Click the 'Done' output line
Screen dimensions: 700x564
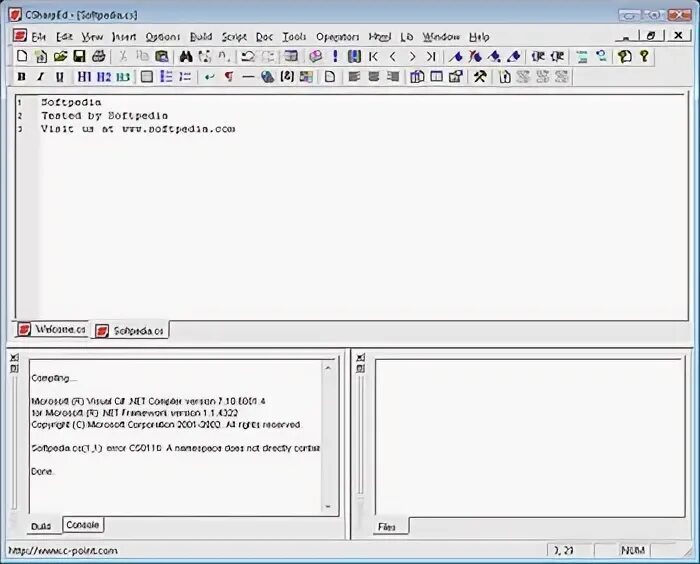tap(42, 471)
